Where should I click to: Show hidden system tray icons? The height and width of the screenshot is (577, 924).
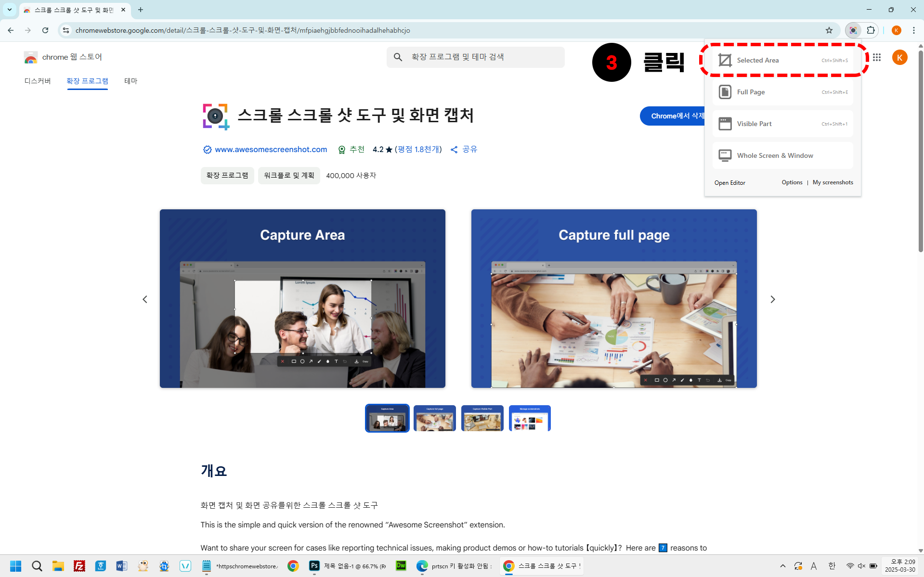coord(782,566)
